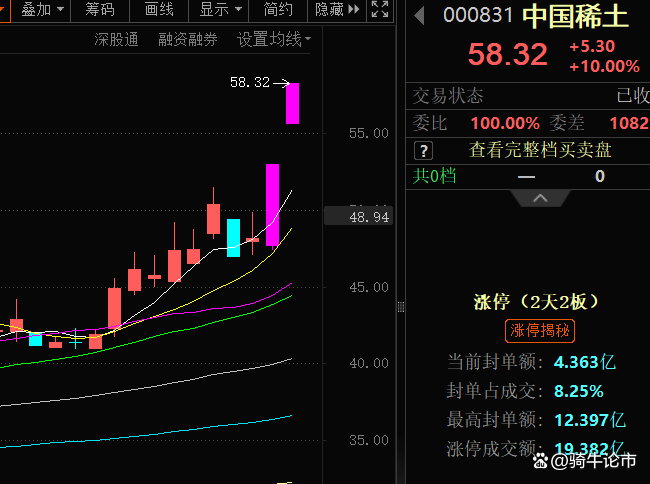Click the 最高封单额 value 12.397亿

pyautogui.click(x=589, y=420)
